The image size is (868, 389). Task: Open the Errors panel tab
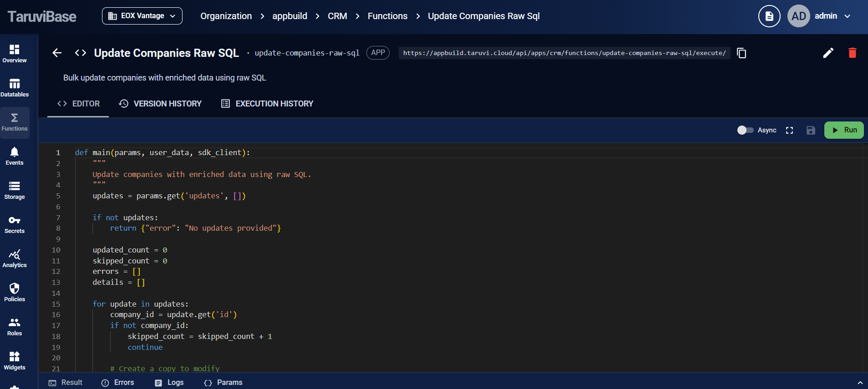tap(117, 383)
